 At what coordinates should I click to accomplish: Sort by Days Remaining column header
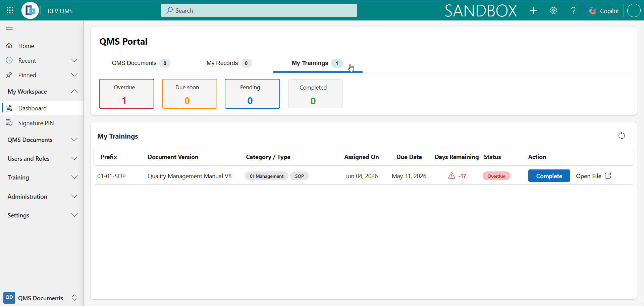tap(457, 157)
